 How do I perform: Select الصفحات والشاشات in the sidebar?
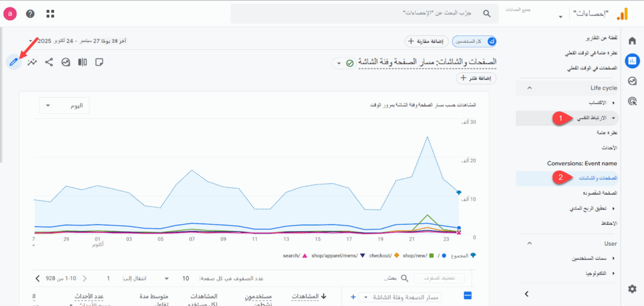click(596, 178)
